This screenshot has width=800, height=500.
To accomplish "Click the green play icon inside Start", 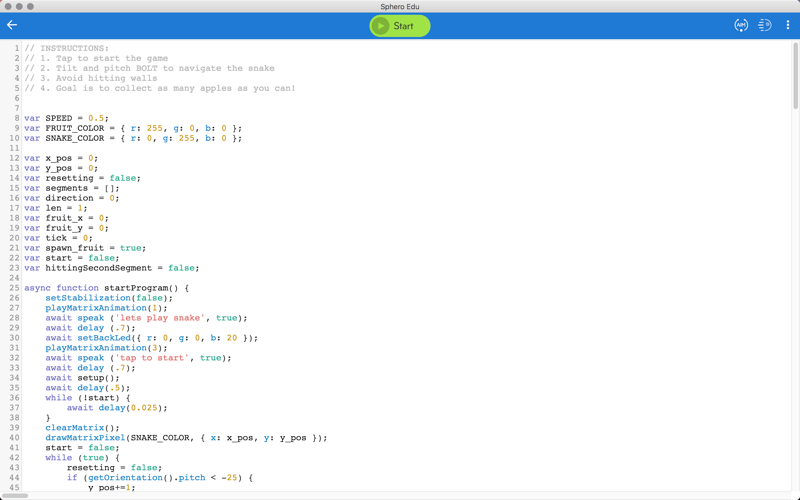I will (x=380, y=26).
